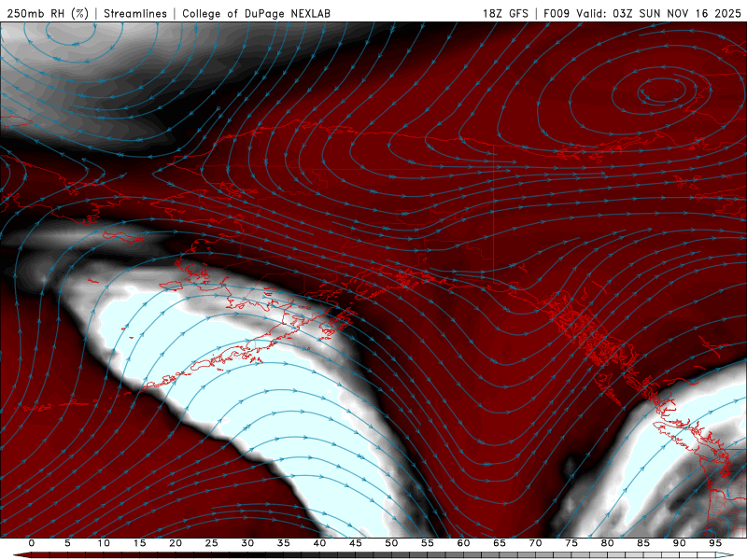Click the '90' color bar label
The width and height of the screenshot is (747, 560).
[x=680, y=543]
